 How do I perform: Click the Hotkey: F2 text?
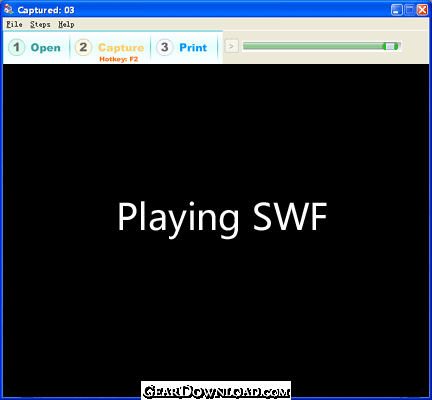tap(119, 59)
